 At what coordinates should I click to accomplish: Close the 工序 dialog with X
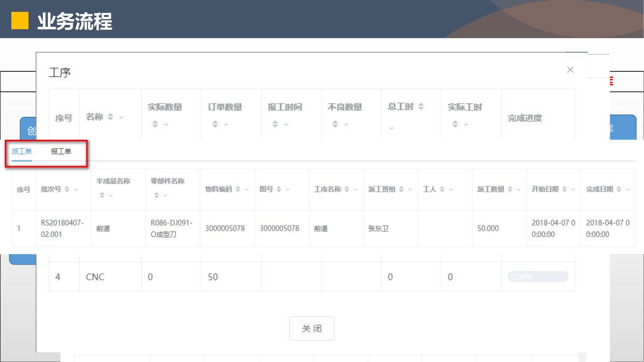(x=570, y=70)
